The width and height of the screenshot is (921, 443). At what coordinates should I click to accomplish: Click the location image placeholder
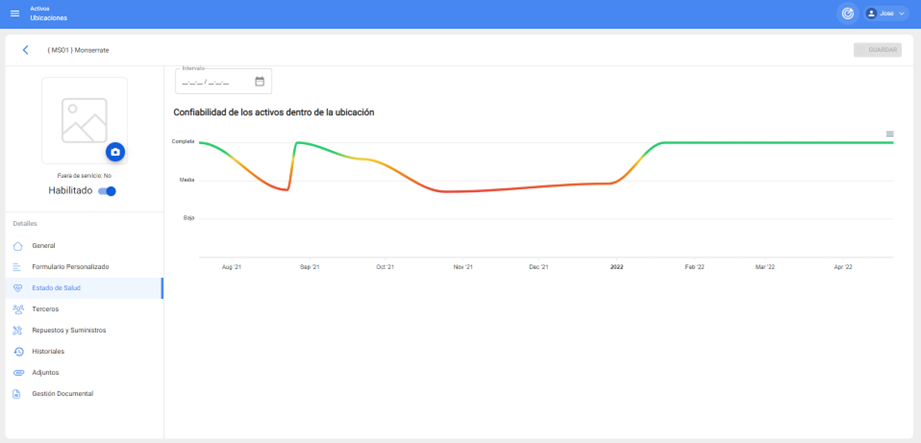point(84,118)
